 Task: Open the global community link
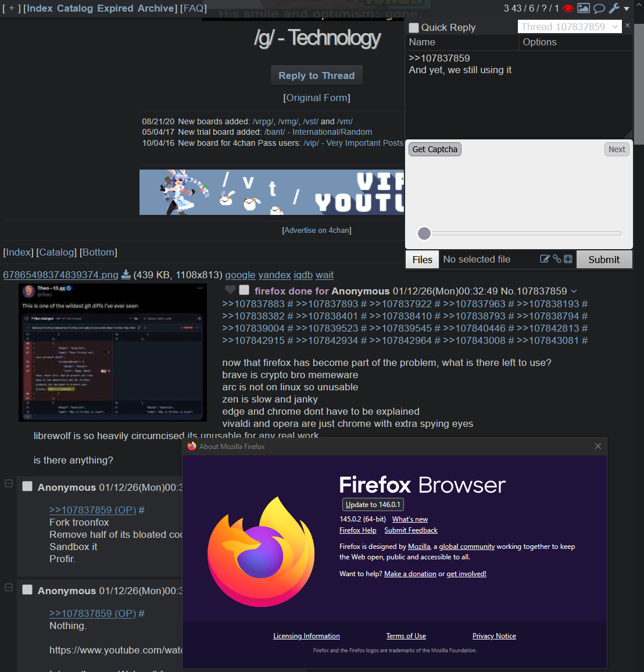(x=467, y=547)
